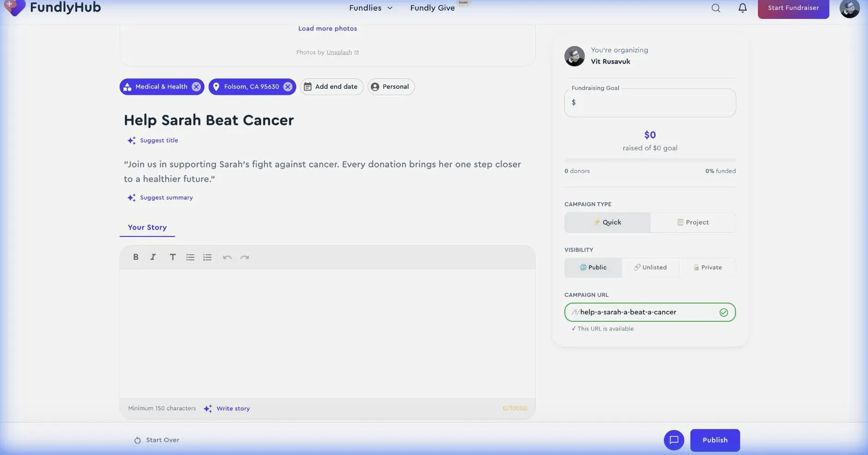The height and width of the screenshot is (455, 868).
Task: Expand the Fundlies navigation dropdown
Action: pos(370,8)
